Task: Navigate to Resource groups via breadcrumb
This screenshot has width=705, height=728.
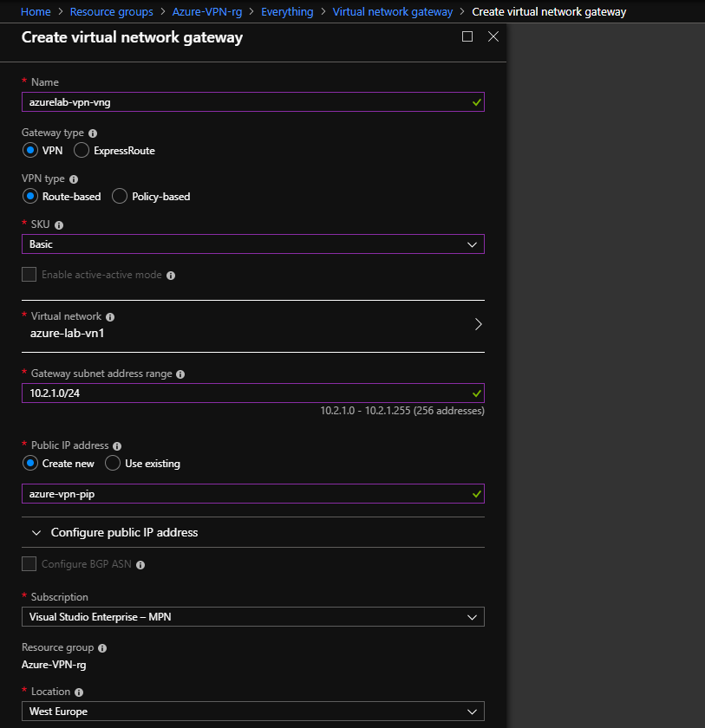Action: coord(111,11)
